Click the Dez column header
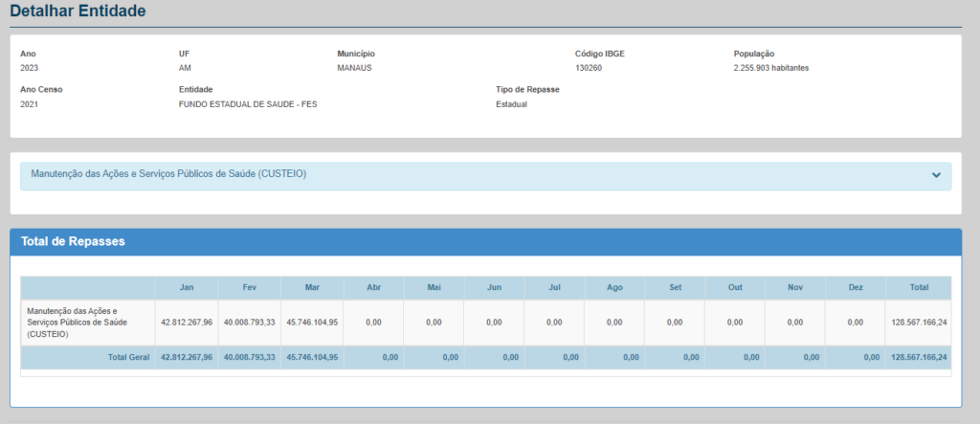The height and width of the screenshot is (424, 980). (855, 287)
